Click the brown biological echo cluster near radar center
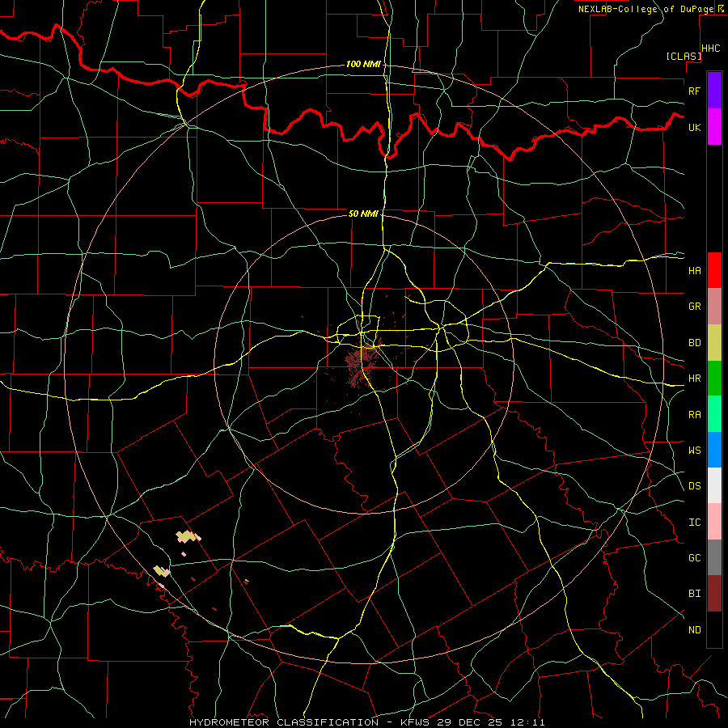728x728 pixels. [362, 365]
